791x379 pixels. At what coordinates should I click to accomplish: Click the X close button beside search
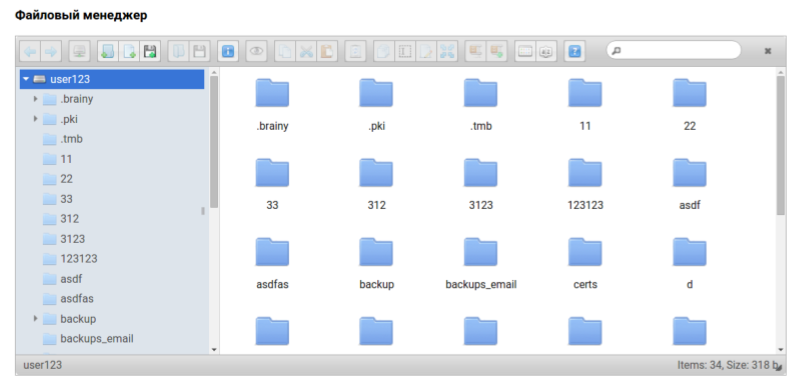768,50
